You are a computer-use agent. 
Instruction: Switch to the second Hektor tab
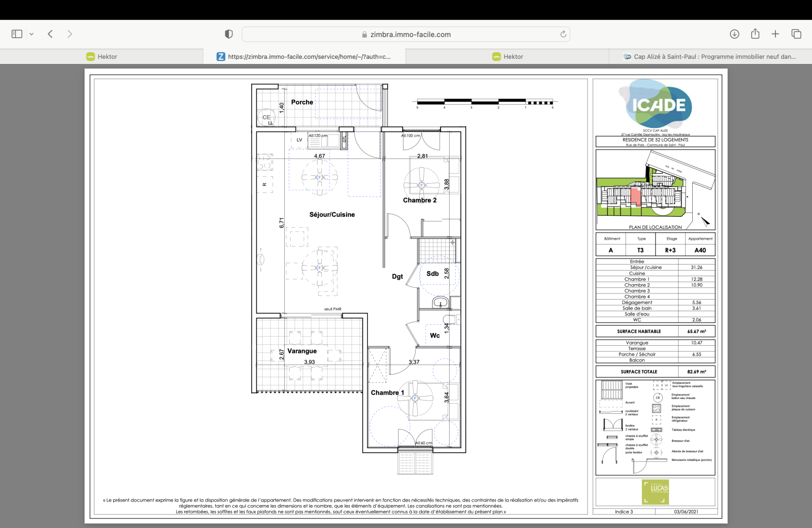(507, 57)
